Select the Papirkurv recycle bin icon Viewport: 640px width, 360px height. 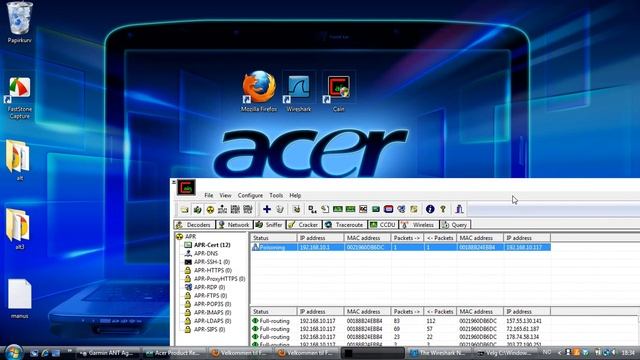click(19, 22)
